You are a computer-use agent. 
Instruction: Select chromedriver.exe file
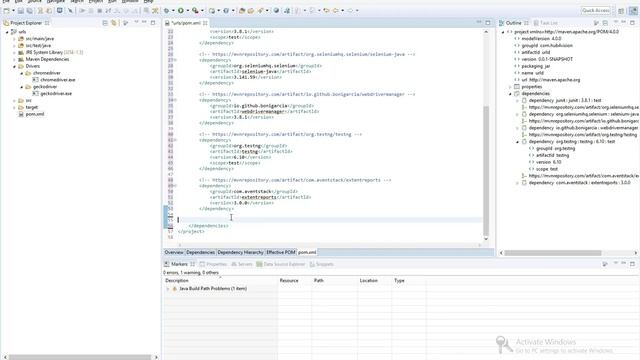pyautogui.click(x=58, y=80)
